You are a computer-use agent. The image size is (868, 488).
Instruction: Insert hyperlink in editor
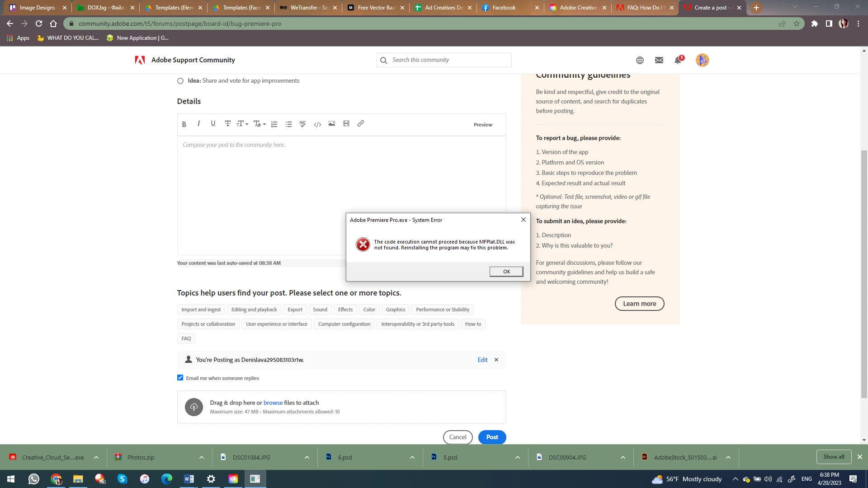(x=361, y=124)
